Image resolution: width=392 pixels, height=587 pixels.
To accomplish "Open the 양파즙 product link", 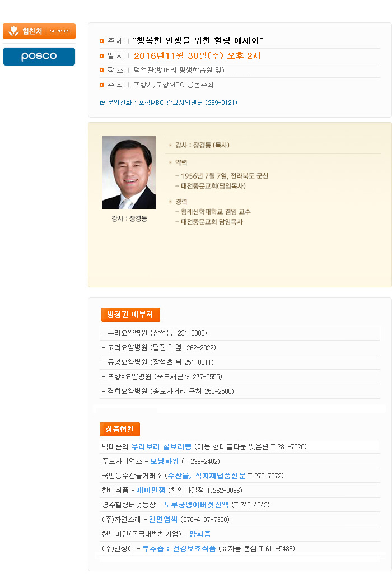I will [200, 534].
